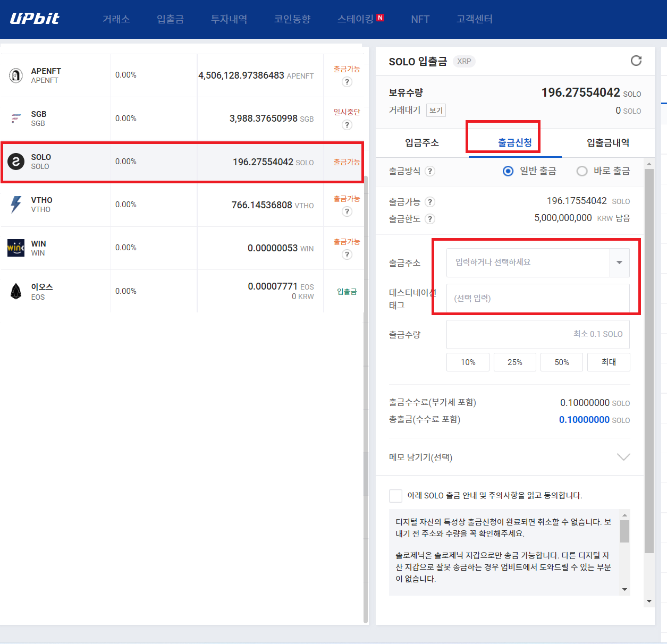Click the 보유수량 196.27554042 SOLO value
The height and width of the screenshot is (644, 667).
tap(591, 93)
